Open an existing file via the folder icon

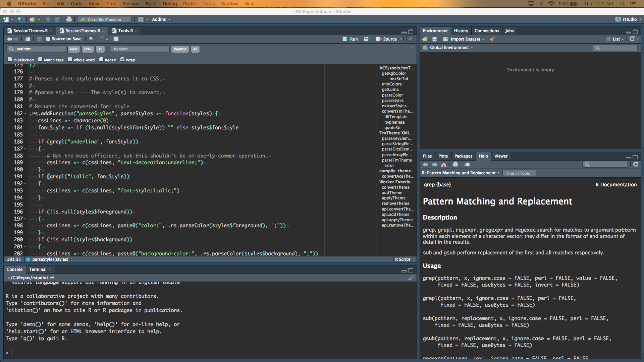pyautogui.click(x=32, y=19)
